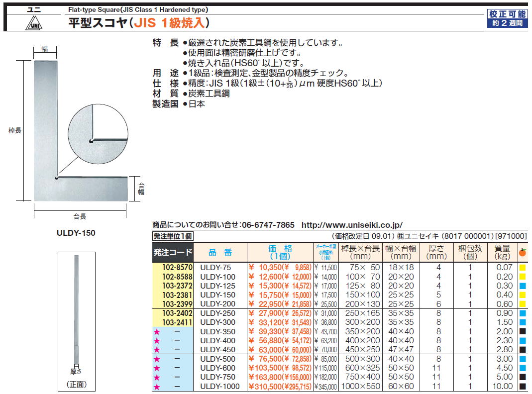Click the 製造国 日本 specification line
The image size is (532, 394).
[179, 104]
